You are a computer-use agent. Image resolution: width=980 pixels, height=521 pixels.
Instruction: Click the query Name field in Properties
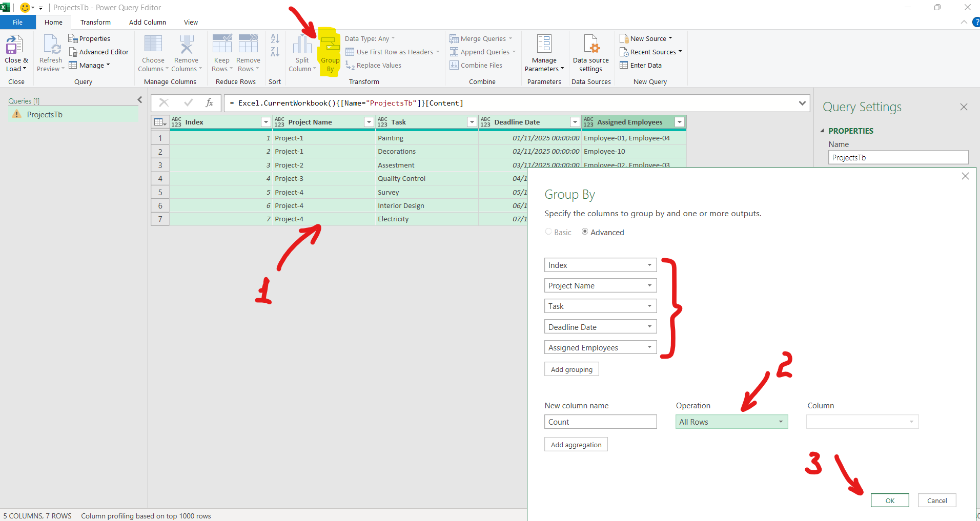pyautogui.click(x=898, y=157)
